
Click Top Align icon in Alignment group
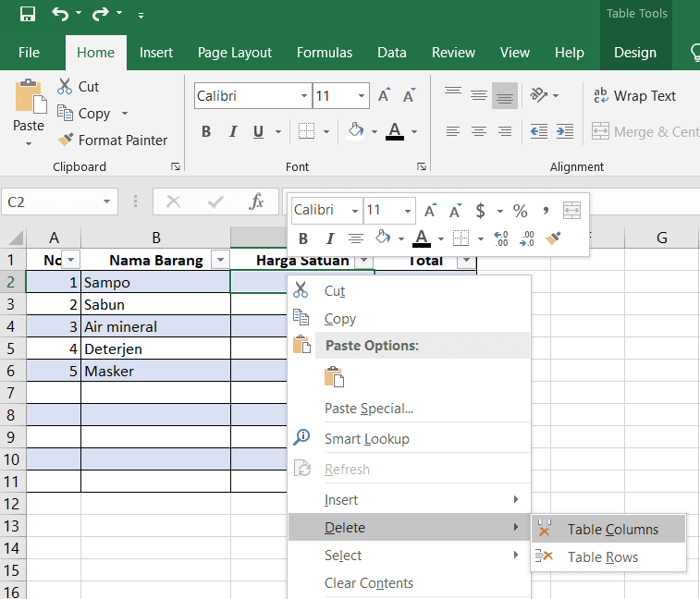pos(453,92)
